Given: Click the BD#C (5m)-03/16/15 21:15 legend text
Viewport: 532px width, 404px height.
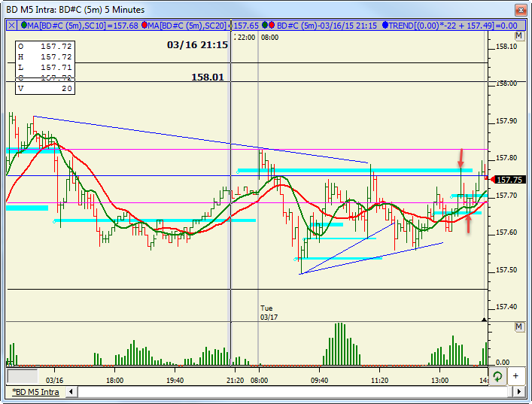Looking at the screenshot, I should click(327, 26).
